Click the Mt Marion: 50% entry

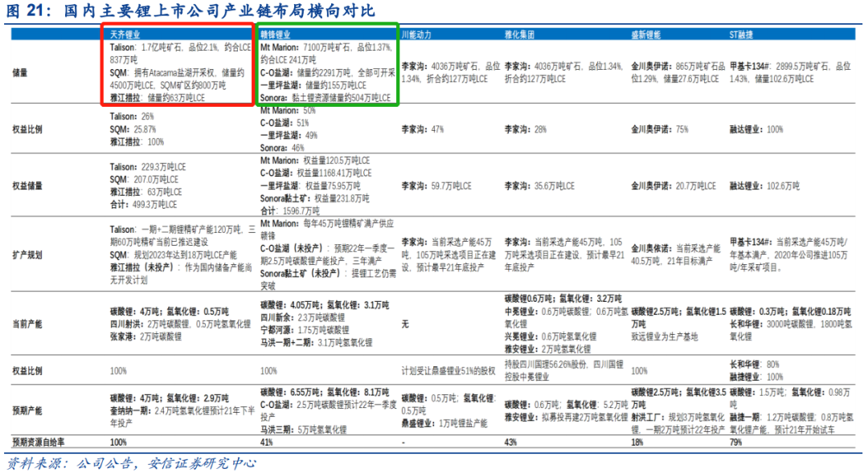point(288,111)
